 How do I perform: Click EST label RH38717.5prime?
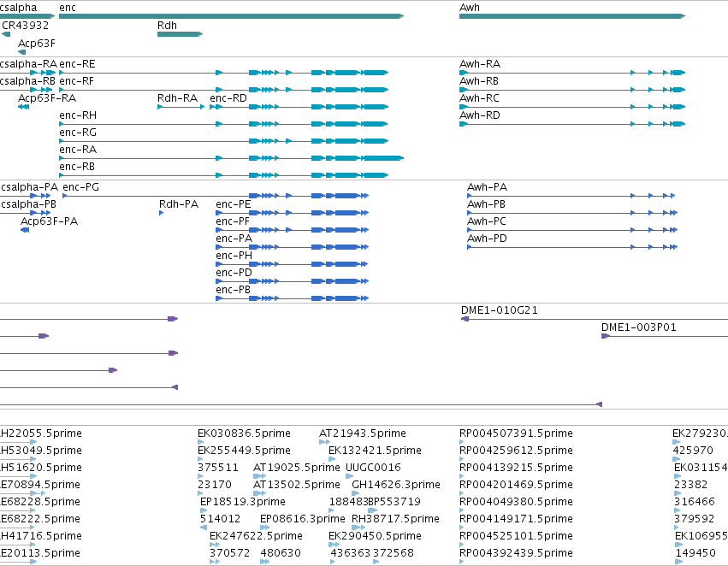[395, 519]
